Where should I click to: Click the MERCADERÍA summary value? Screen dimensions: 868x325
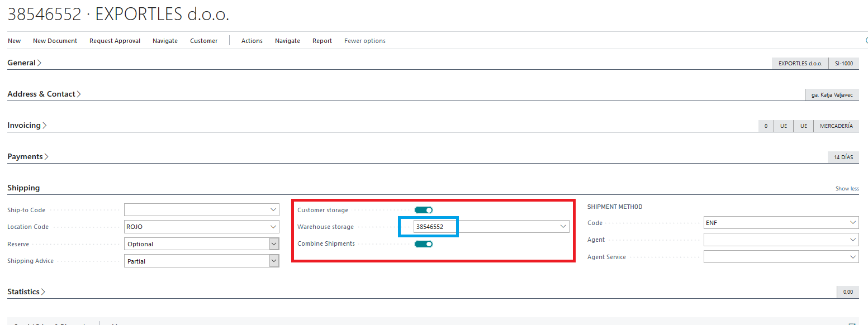pos(836,126)
